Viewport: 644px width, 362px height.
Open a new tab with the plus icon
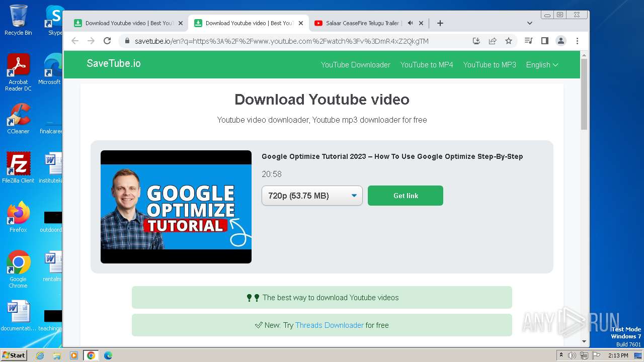tap(440, 23)
